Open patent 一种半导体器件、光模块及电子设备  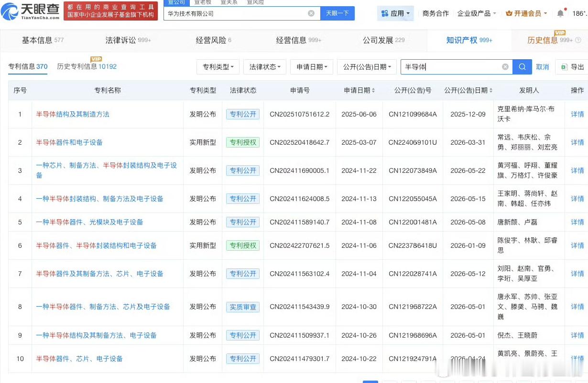click(89, 222)
